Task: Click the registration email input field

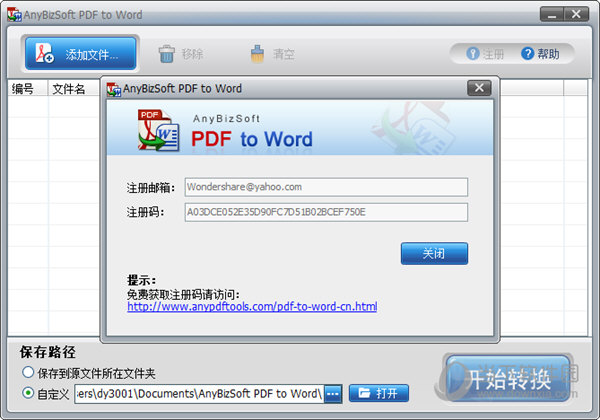Action: coord(326,187)
